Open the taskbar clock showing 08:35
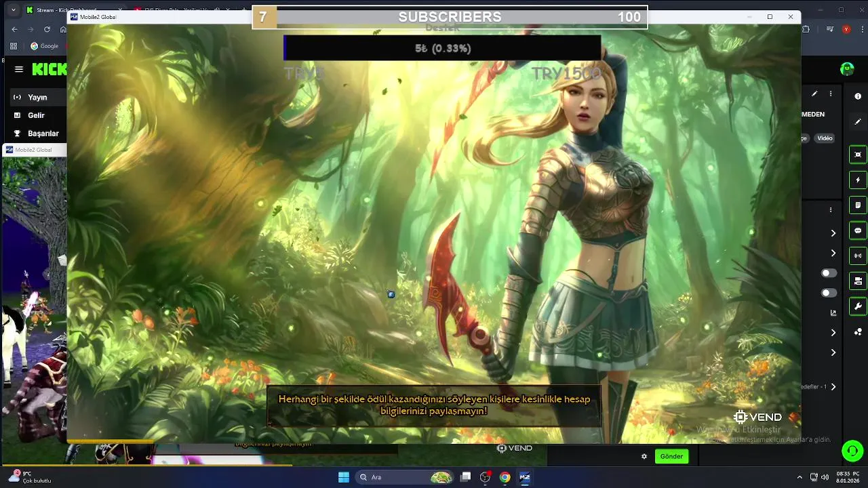 point(848,477)
